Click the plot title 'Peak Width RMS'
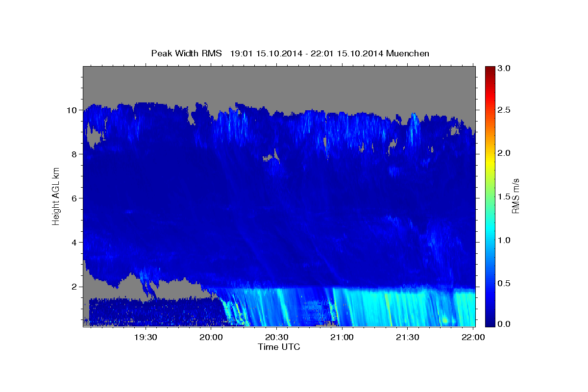 coord(186,53)
